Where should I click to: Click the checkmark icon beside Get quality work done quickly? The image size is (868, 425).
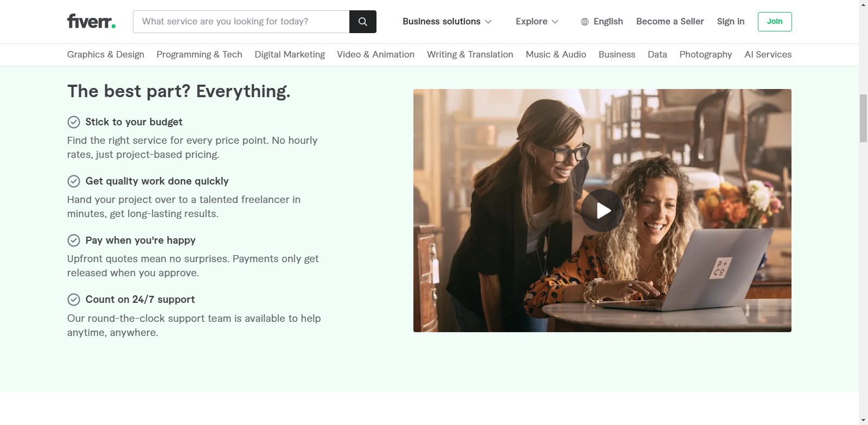(x=74, y=181)
